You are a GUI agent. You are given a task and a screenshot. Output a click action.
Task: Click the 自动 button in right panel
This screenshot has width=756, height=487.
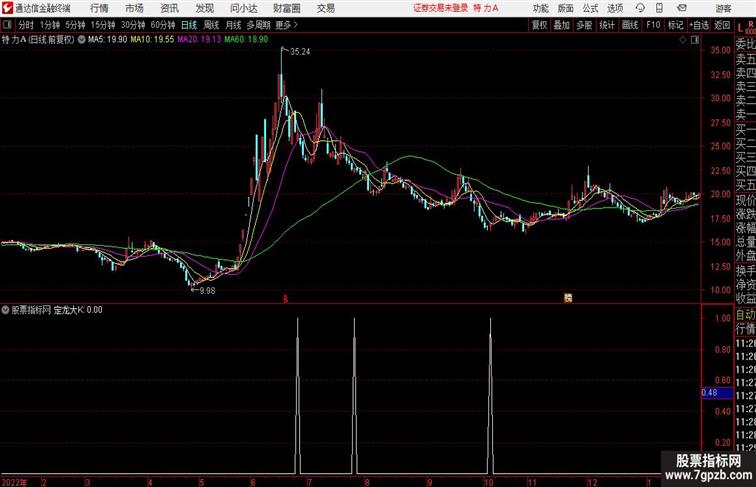[745, 314]
